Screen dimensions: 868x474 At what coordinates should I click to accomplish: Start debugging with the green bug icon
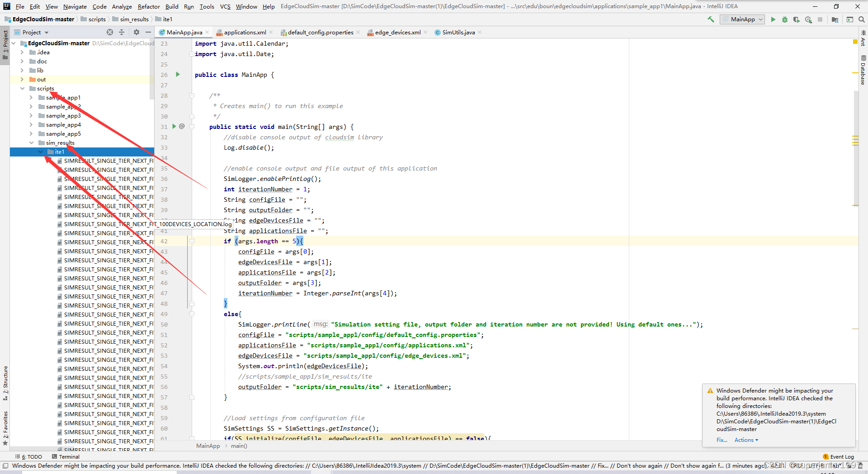click(x=785, y=19)
